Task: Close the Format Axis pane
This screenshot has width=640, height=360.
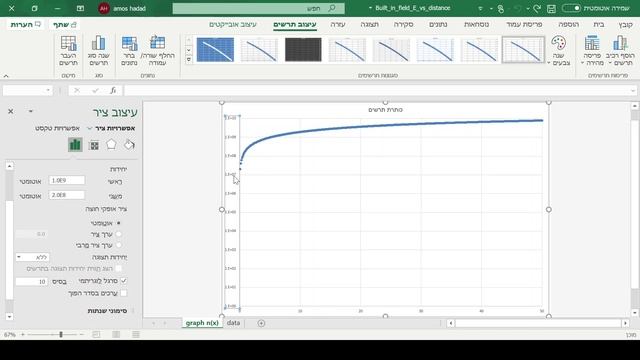Action: 11,111
